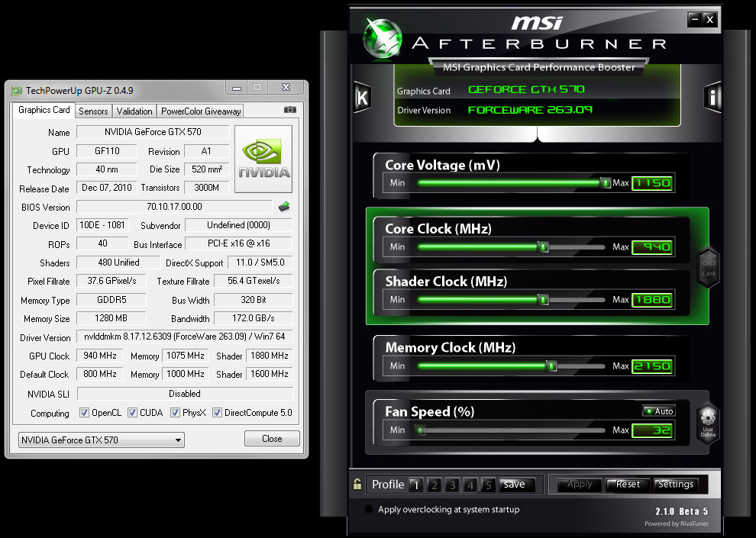Enable Apply overclocking at system startup
Screen dimensions: 756x538
pos(369,509)
